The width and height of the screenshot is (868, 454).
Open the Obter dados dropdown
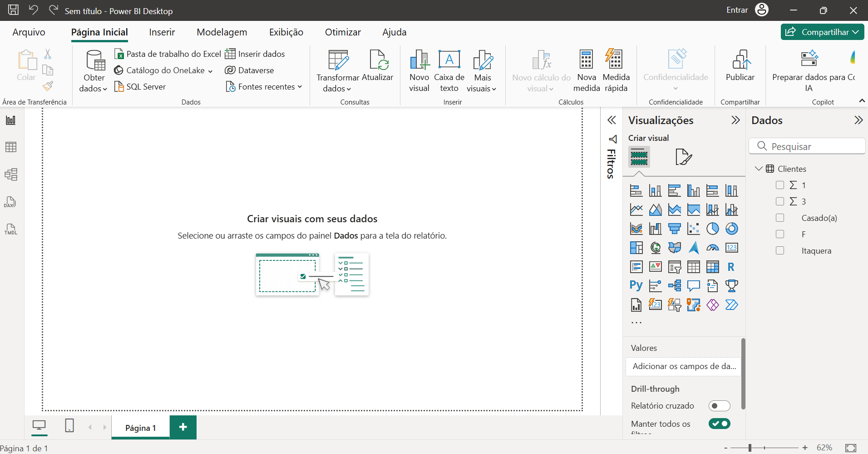94,71
